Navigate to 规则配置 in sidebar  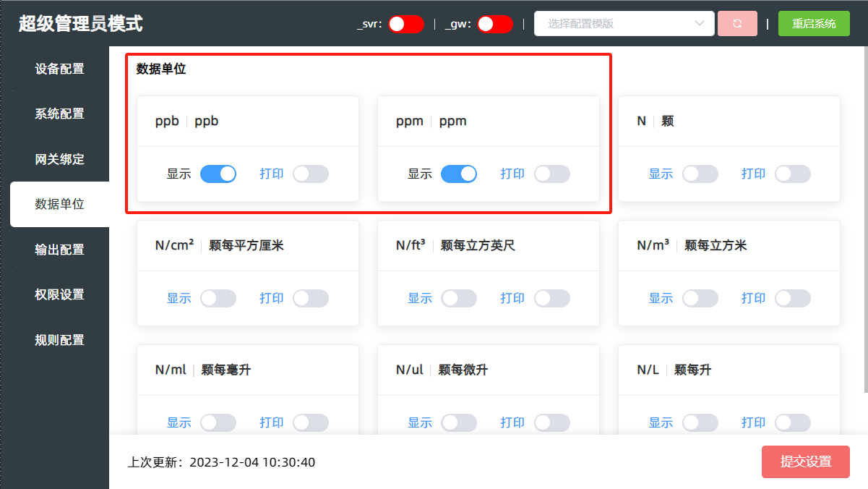[x=59, y=340]
